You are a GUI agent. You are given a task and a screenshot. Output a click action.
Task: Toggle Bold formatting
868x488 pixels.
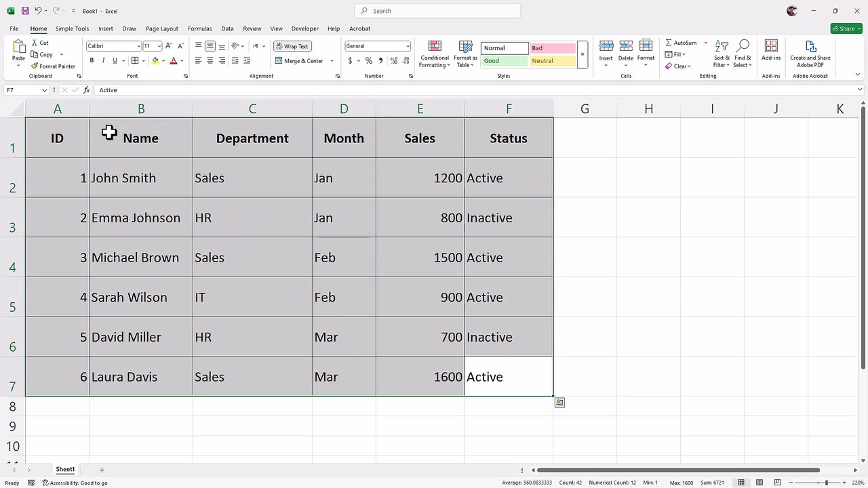[92, 60]
